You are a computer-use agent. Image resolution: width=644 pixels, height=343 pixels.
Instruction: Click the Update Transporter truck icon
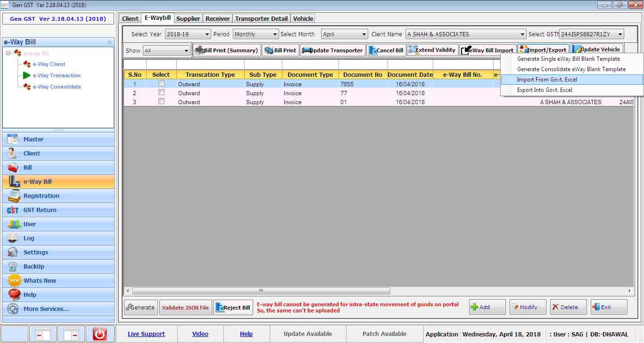coord(306,50)
